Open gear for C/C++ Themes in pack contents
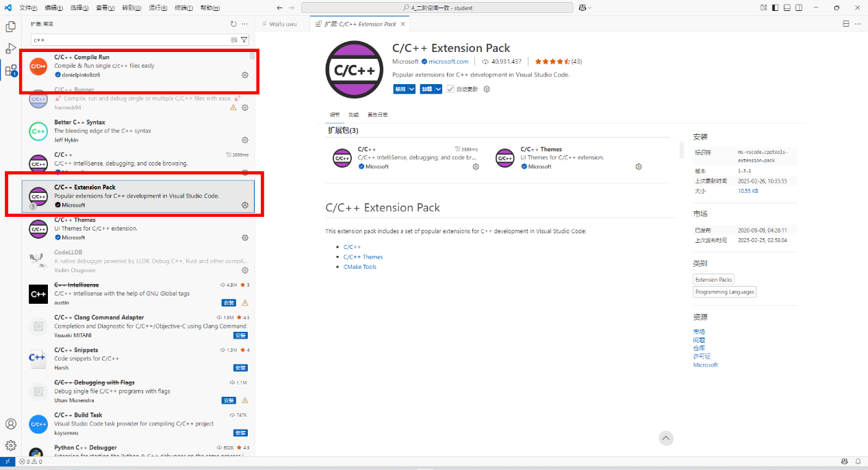Viewport: 868px width, 470px height. tap(639, 167)
